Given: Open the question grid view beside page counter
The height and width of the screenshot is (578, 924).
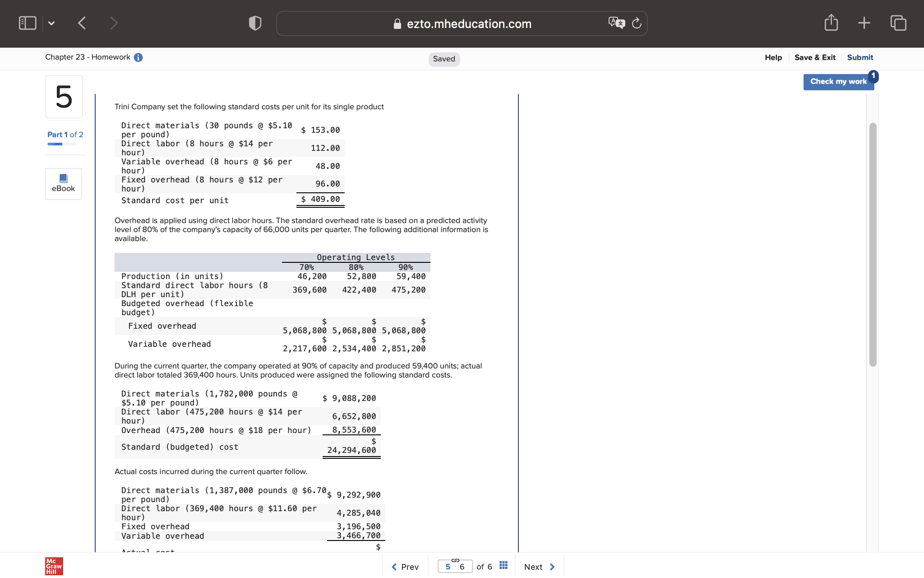Looking at the screenshot, I should 503,565.
